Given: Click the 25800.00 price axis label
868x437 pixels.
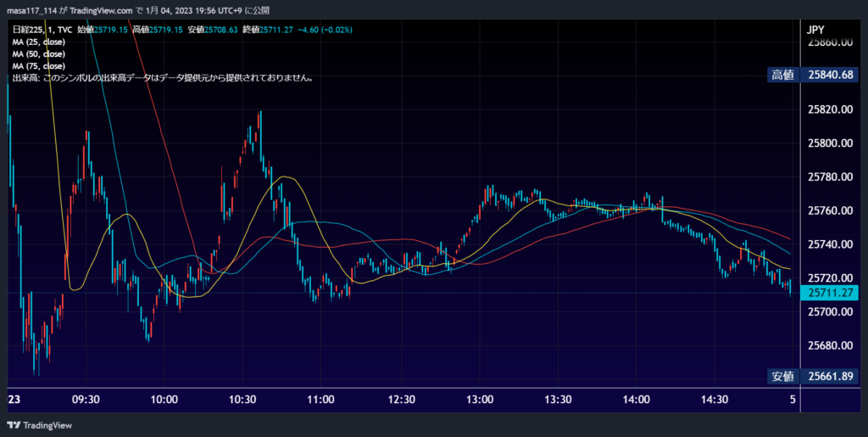Looking at the screenshot, I should [830, 143].
